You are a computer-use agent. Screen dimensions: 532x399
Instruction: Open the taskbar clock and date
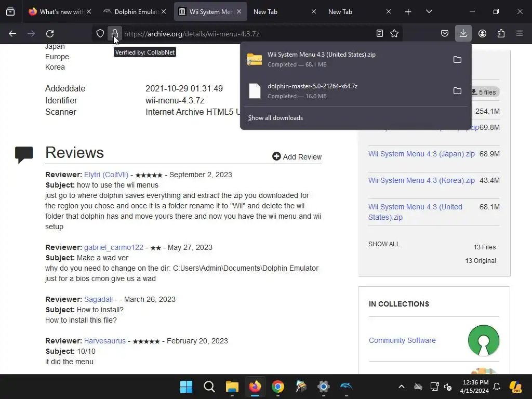click(x=475, y=387)
